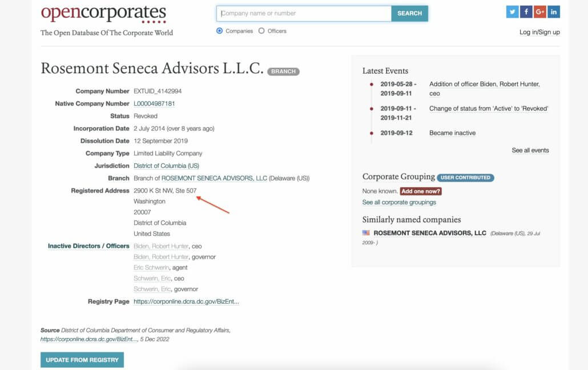The image size is (588, 370).
Task: Open the Twitter share icon
Action: (x=512, y=12)
